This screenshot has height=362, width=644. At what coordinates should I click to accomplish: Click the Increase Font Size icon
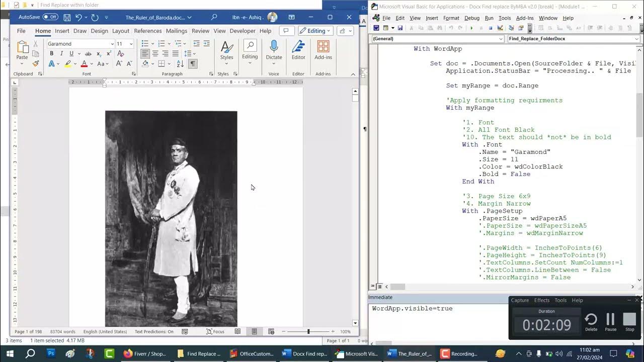pos(119,64)
